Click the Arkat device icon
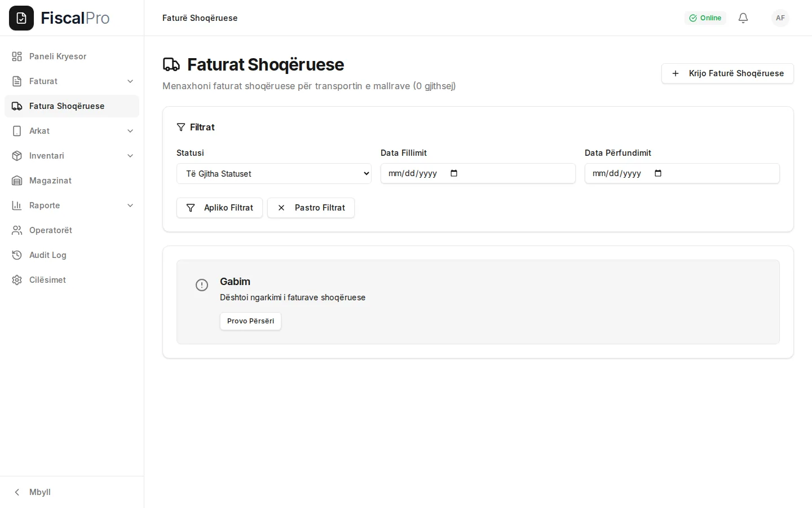The image size is (812, 508). tap(17, 131)
